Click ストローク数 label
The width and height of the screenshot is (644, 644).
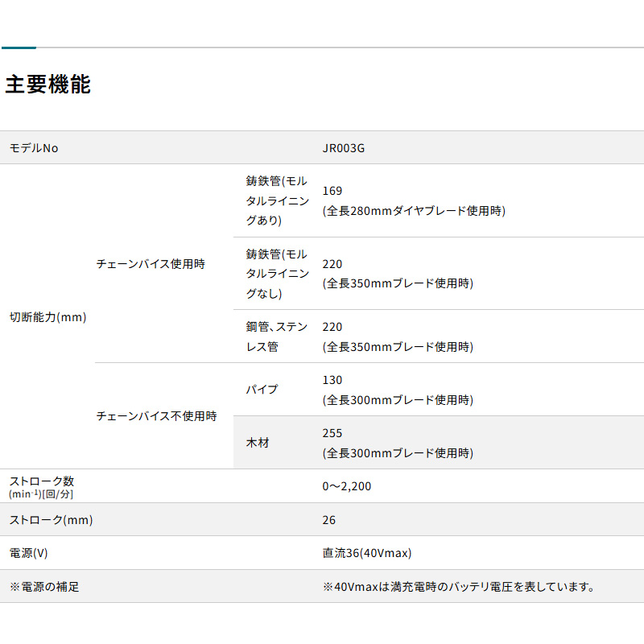point(42,481)
